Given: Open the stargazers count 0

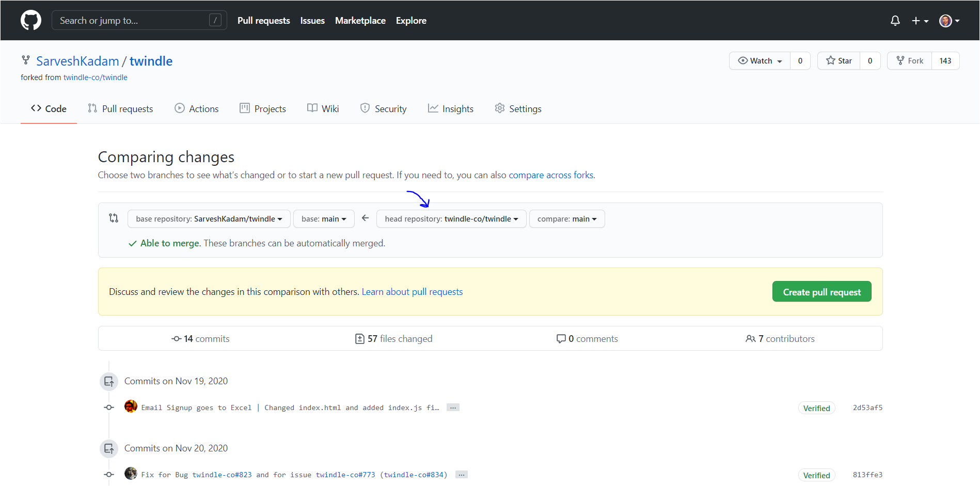Looking at the screenshot, I should [870, 61].
